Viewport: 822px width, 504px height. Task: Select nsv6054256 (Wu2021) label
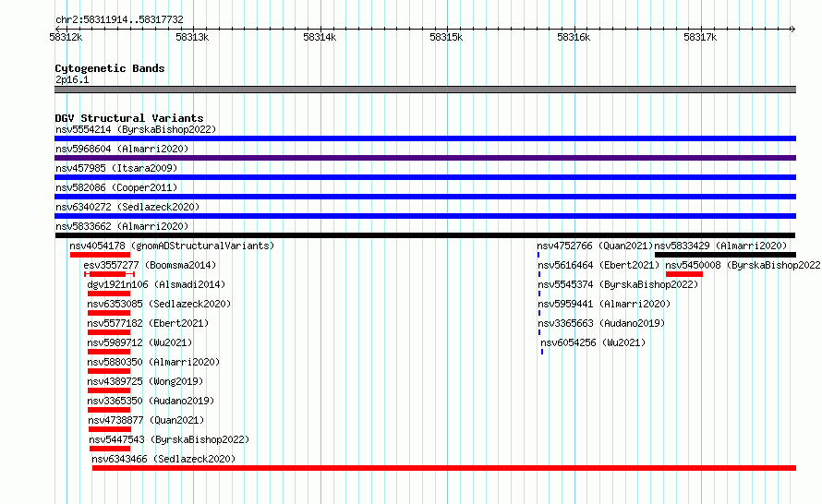593,342
